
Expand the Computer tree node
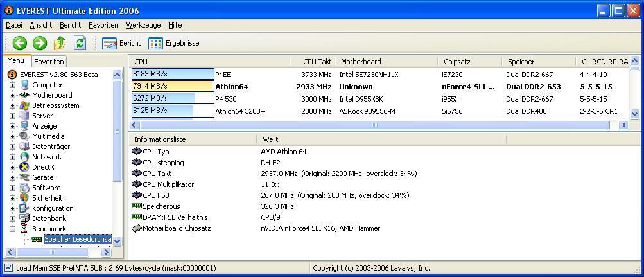click(x=12, y=85)
